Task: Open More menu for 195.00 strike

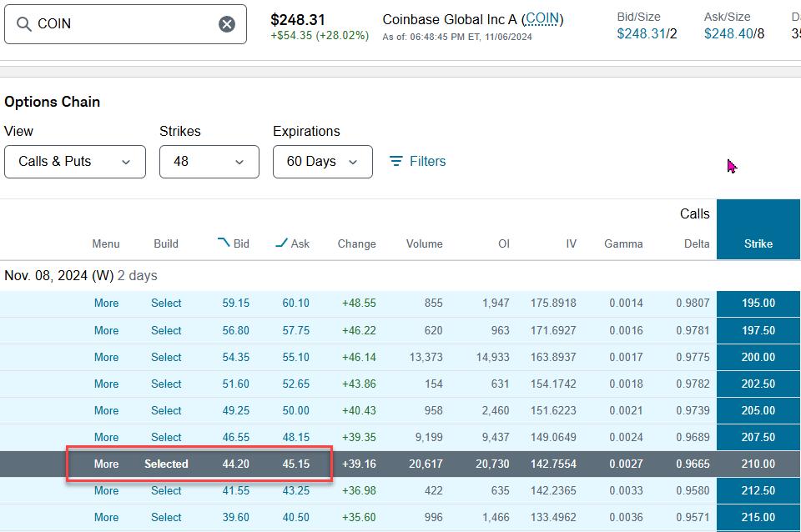Action: pos(106,304)
